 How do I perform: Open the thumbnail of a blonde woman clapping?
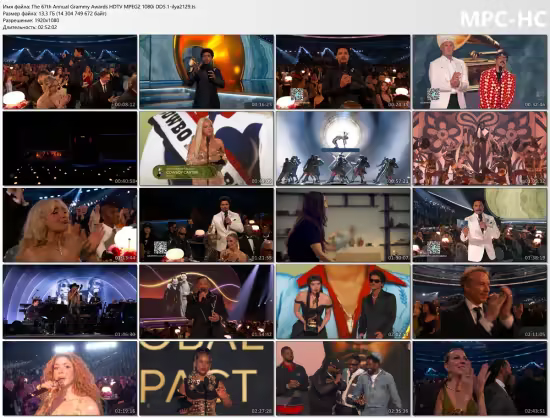(x=70, y=225)
